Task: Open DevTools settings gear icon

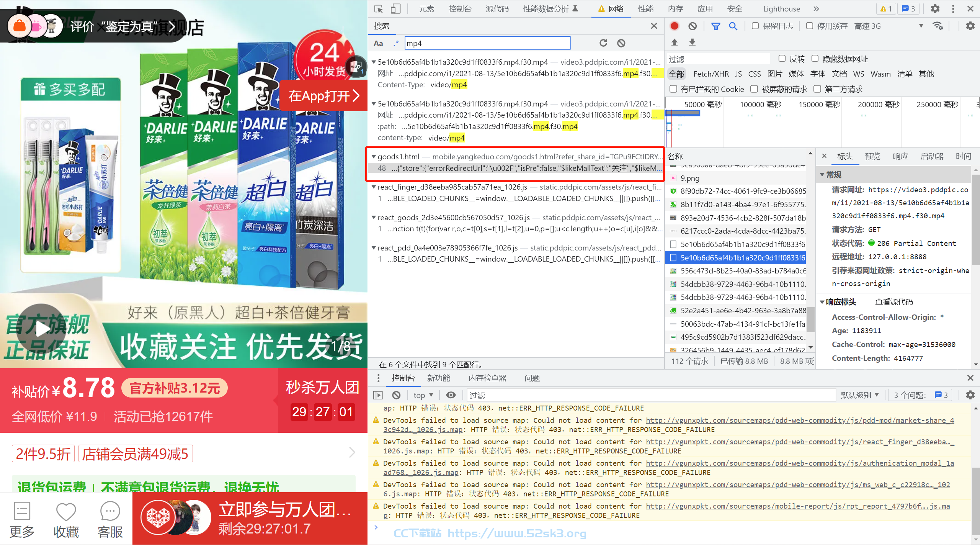Action: (935, 9)
